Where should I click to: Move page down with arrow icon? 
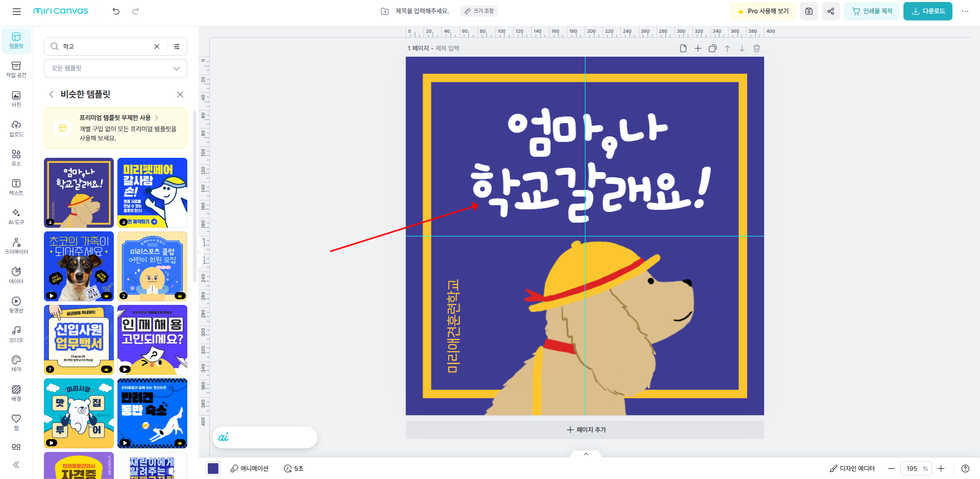(742, 49)
